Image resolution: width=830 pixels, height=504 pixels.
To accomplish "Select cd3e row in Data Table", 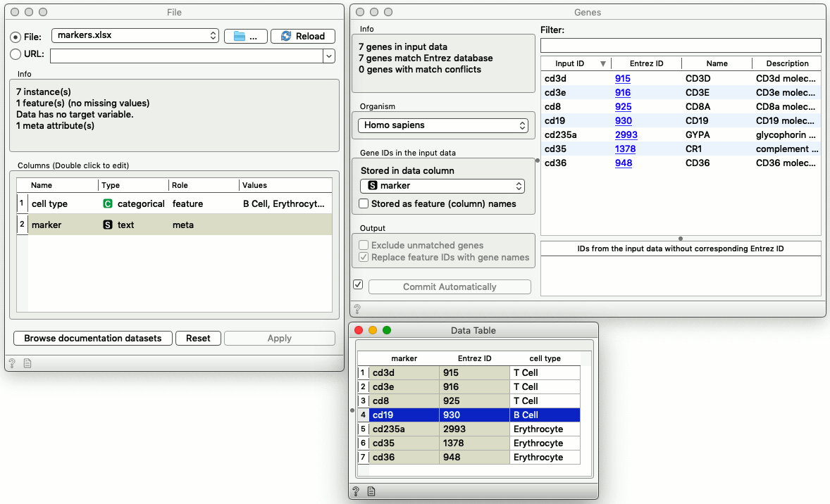I will 469,386.
